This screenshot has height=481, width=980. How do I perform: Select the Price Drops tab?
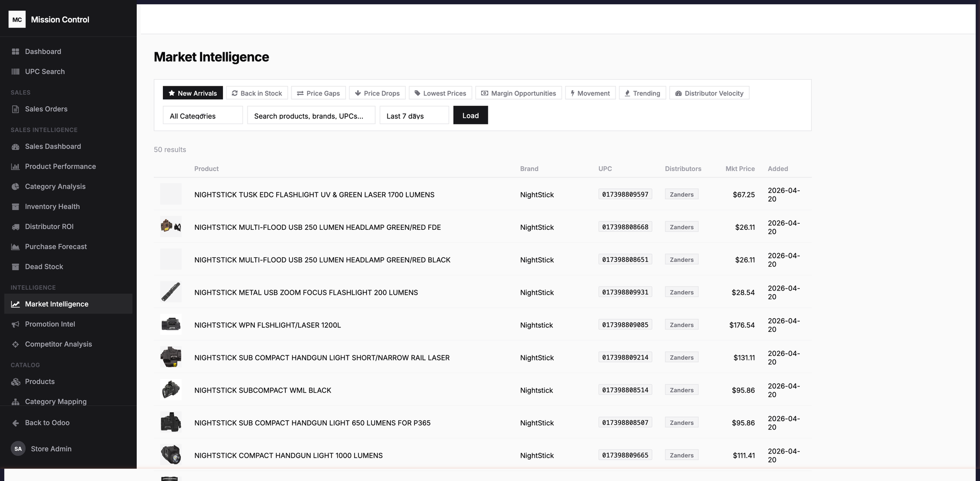tap(377, 93)
